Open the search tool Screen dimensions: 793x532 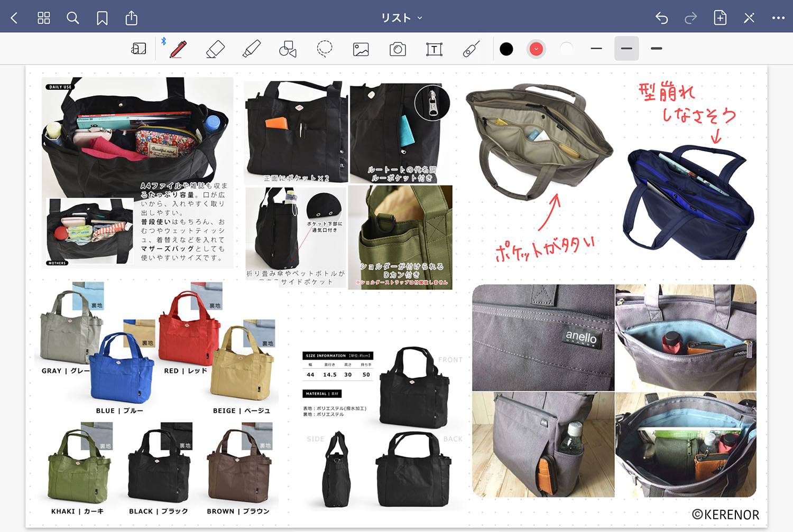[73, 18]
